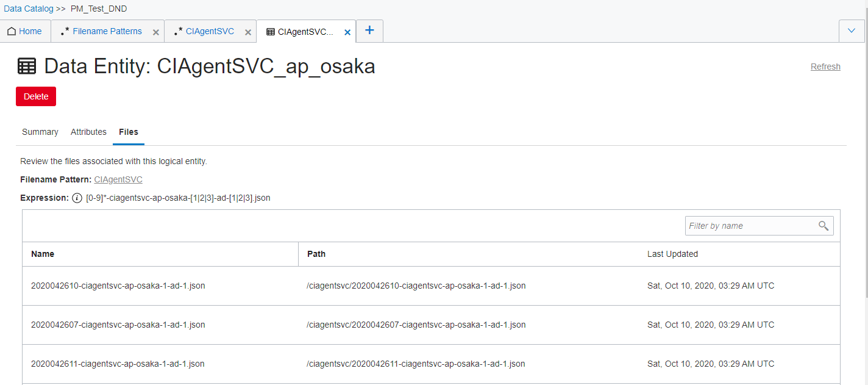Click the Refresh link
The width and height of the screenshot is (868, 385).
click(x=825, y=67)
